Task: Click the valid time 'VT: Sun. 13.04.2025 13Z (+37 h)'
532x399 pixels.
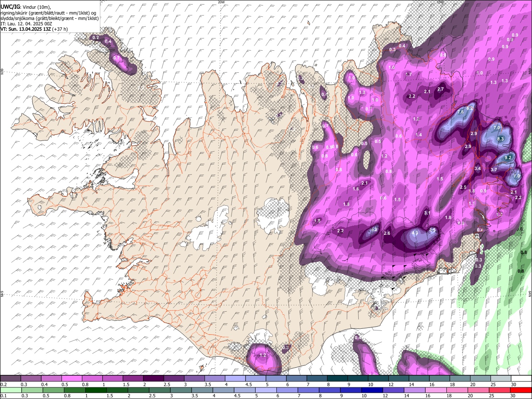Action: (x=34, y=29)
